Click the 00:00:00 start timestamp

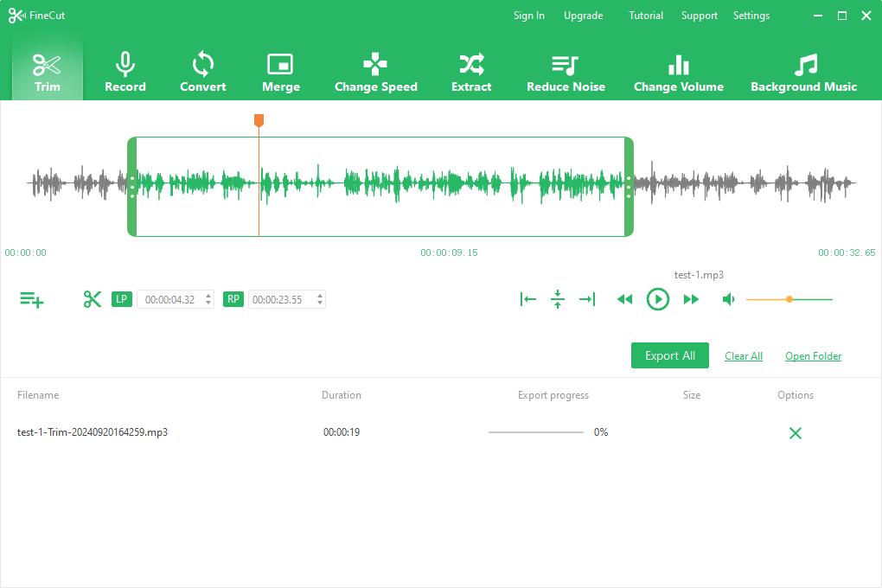point(25,252)
